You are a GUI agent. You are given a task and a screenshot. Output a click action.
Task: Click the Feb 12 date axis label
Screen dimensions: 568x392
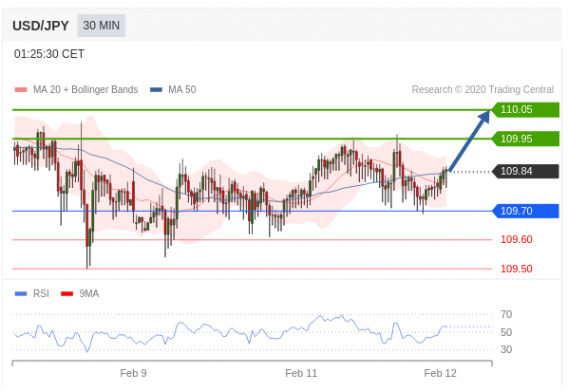(x=440, y=373)
